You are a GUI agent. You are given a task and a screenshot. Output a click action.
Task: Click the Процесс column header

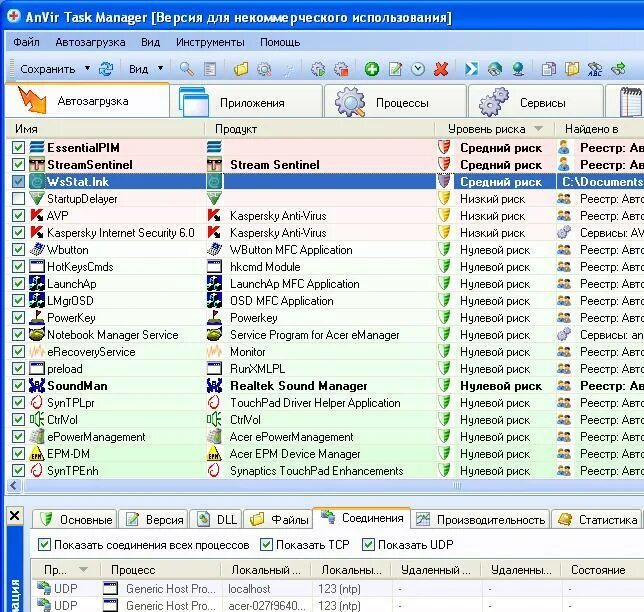(161, 570)
